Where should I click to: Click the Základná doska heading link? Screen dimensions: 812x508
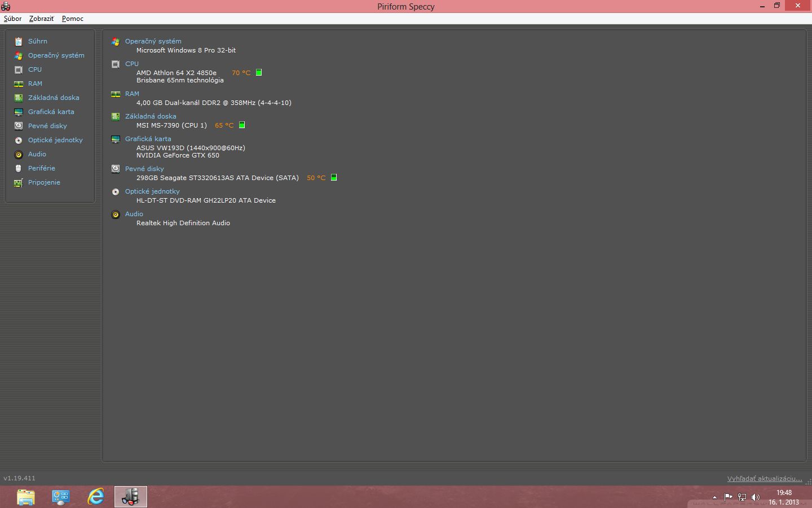151,116
